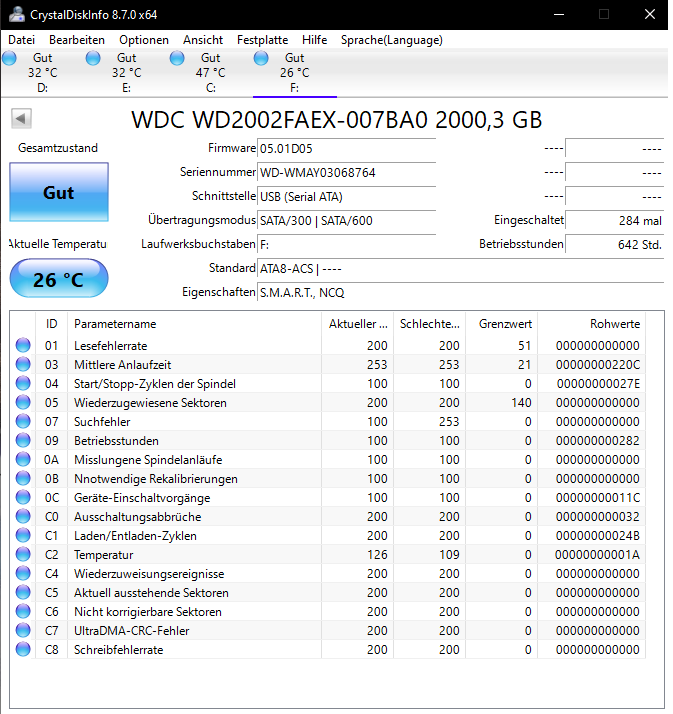Select drive C: health indicator icon
Viewport: 673px width, 714px height.
(177, 58)
